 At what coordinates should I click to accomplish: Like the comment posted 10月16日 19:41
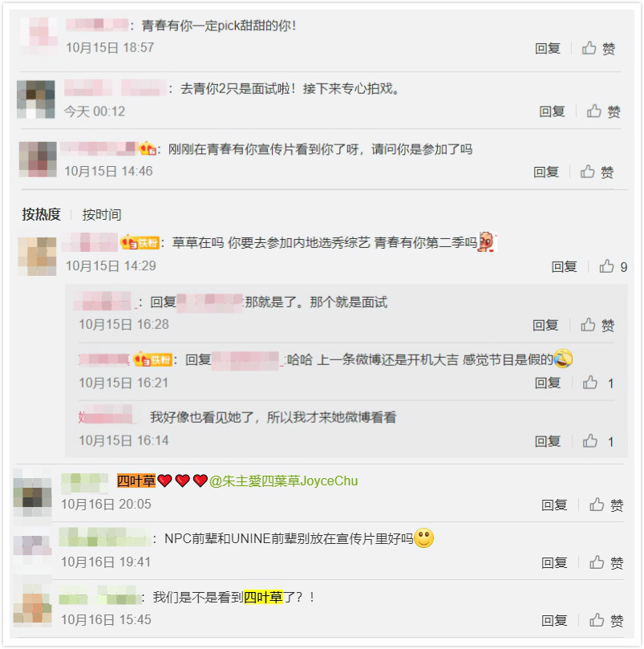coord(606,563)
